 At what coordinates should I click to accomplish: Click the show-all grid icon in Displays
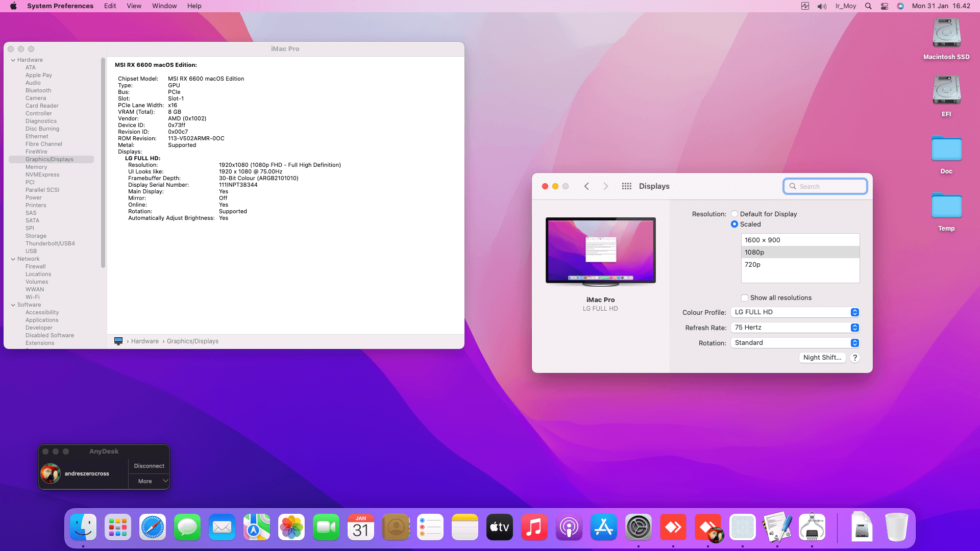(x=626, y=186)
